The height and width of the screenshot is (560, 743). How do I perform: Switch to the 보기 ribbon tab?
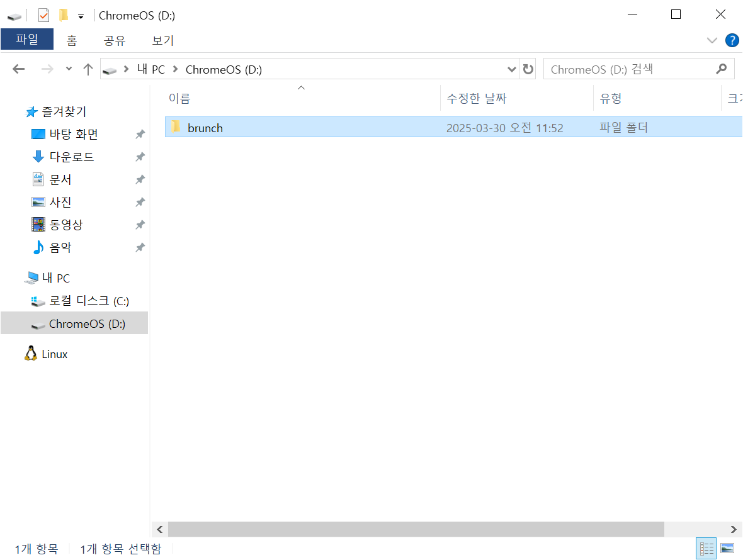pyautogui.click(x=162, y=40)
